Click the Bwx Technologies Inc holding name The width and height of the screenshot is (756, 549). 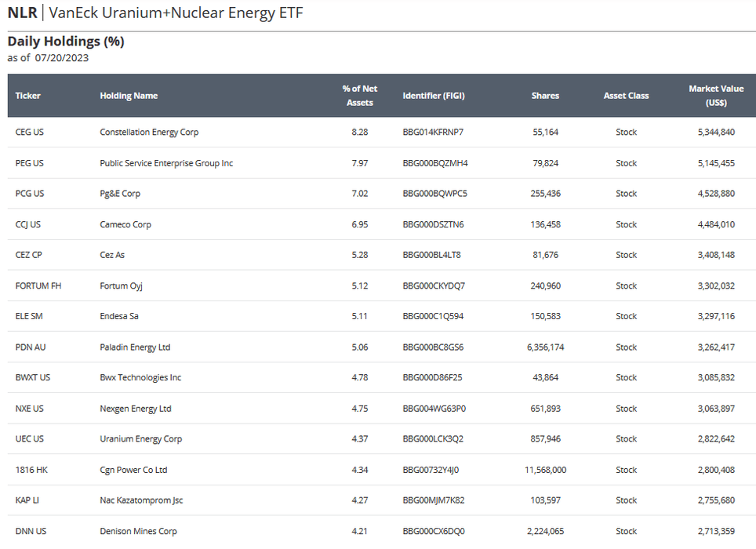140,377
